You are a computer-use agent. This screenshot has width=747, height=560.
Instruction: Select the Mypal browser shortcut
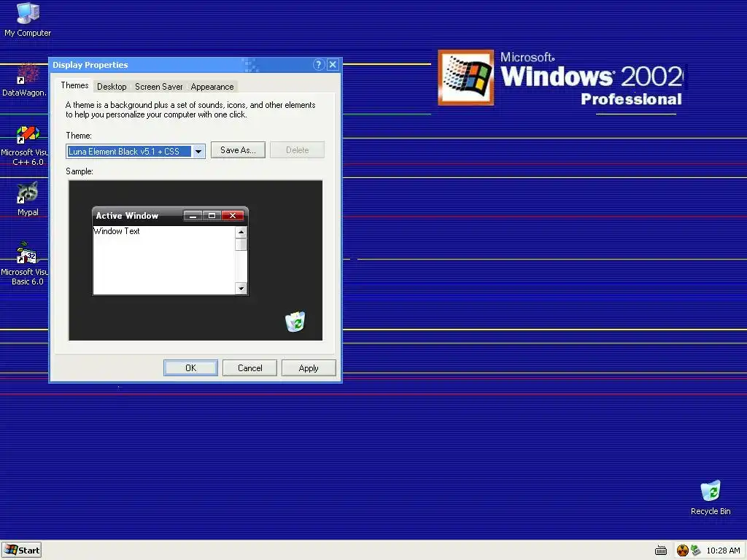28,199
